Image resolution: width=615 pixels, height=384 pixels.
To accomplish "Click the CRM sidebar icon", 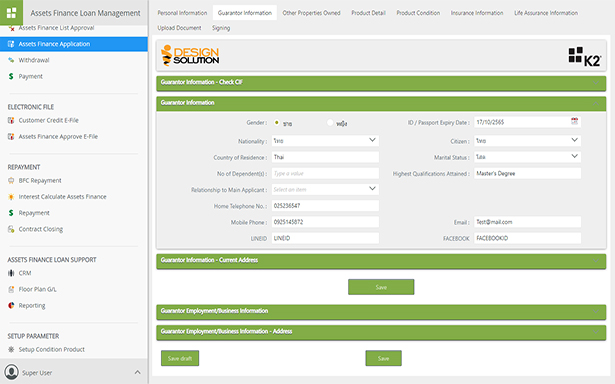I will (x=11, y=273).
